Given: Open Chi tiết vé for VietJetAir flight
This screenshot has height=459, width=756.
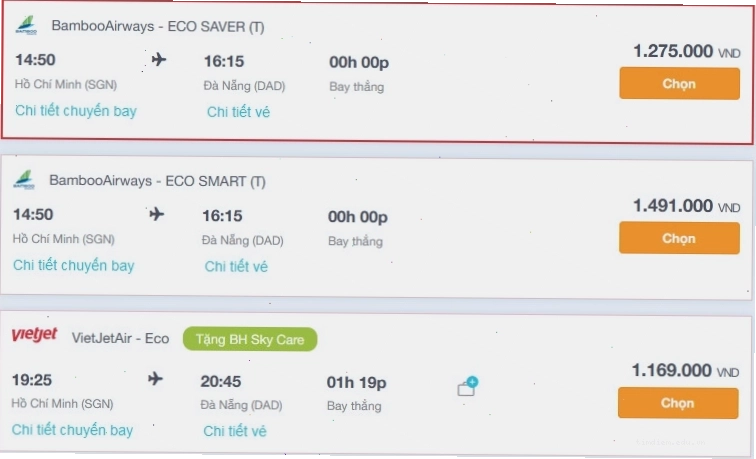Looking at the screenshot, I should pos(234,431).
